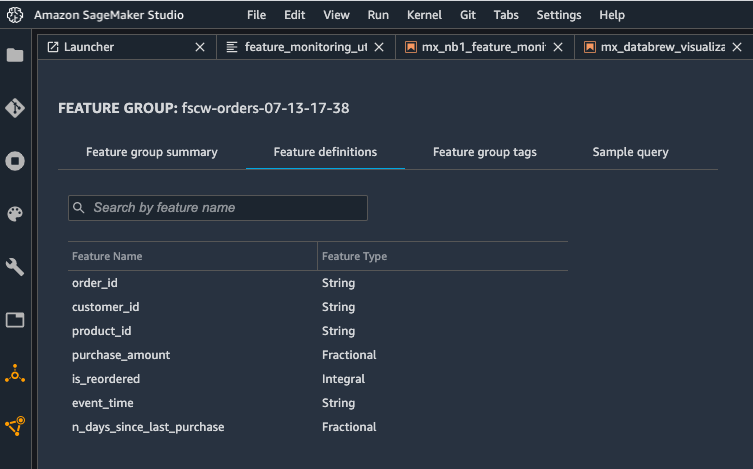Open the Edit menu

pyautogui.click(x=294, y=15)
